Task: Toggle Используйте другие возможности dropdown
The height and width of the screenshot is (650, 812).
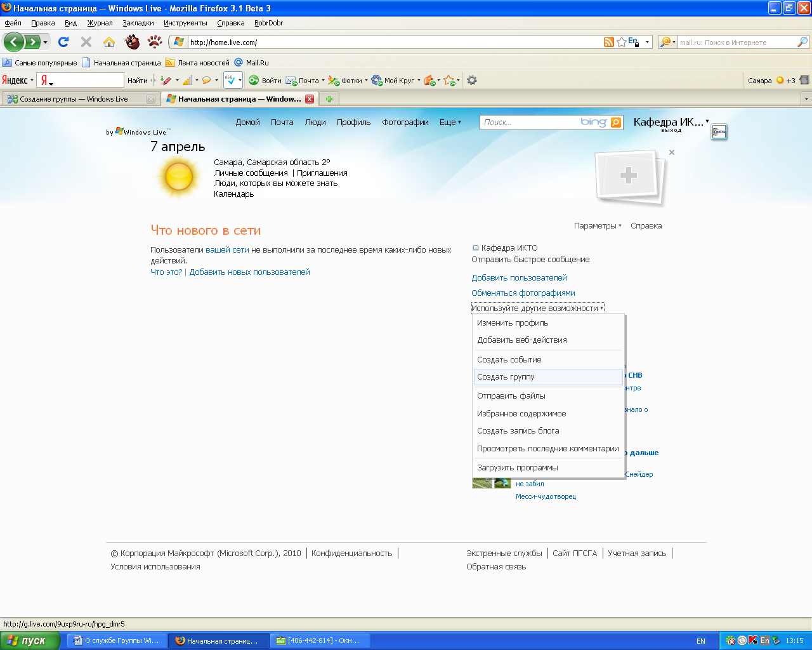Action: coord(537,308)
